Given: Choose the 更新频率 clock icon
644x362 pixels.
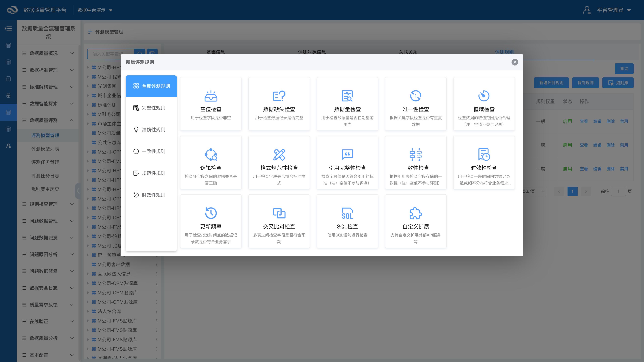Looking at the screenshot, I should [x=211, y=213].
